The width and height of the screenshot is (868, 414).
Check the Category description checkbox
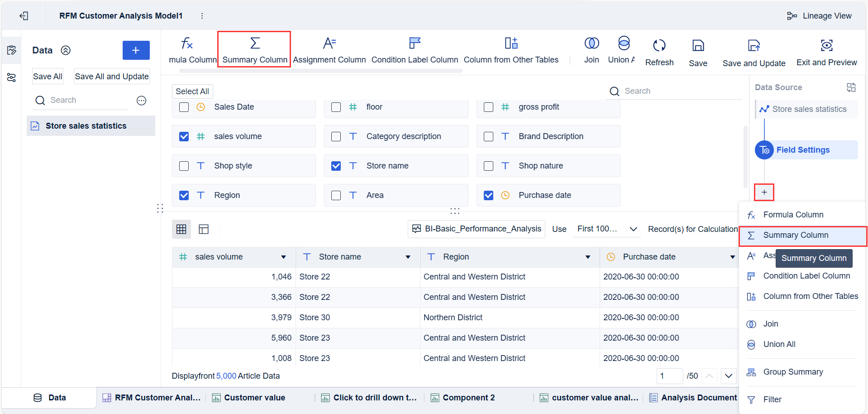coord(336,137)
